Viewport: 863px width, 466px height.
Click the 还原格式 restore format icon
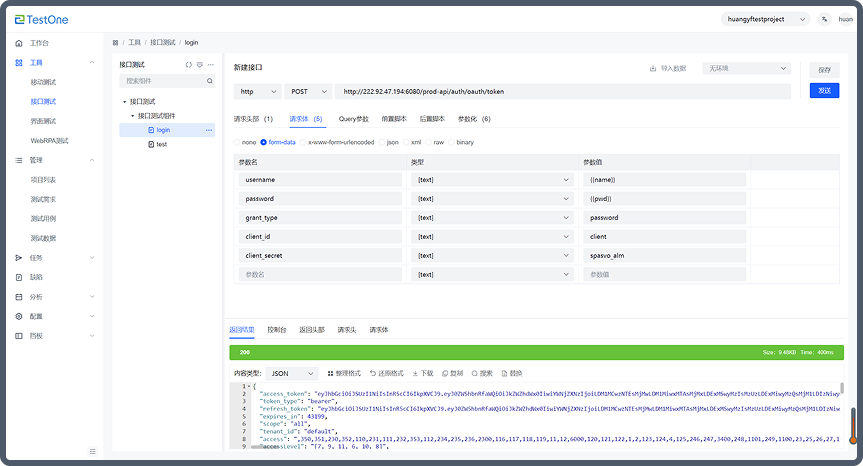pyautogui.click(x=374, y=373)
